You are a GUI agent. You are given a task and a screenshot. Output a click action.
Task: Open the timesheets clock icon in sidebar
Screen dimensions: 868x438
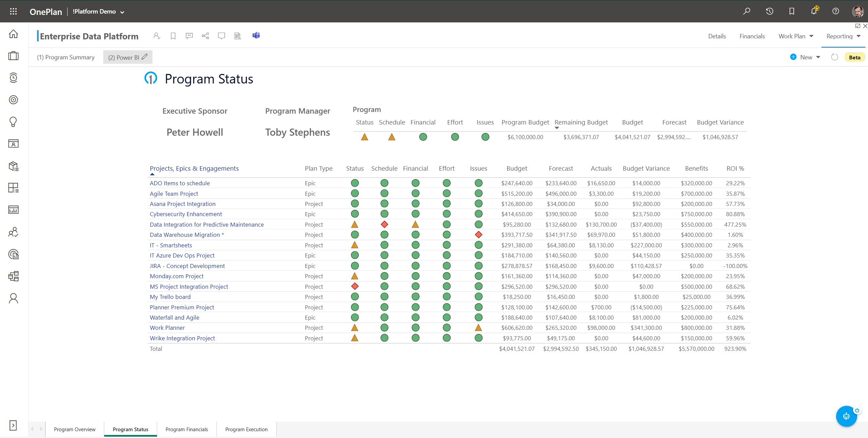[x=13, y=78]
